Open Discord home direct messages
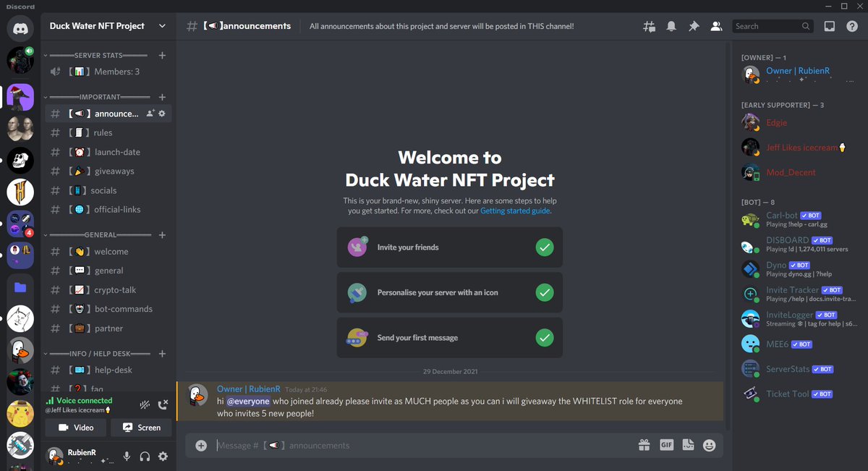 (x=20, y=27)
